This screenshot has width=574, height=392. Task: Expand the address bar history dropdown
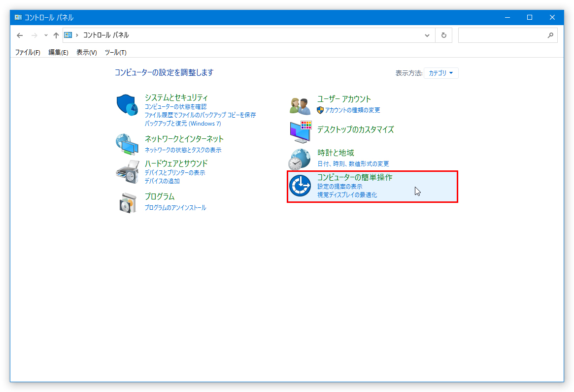pos(427,35)
